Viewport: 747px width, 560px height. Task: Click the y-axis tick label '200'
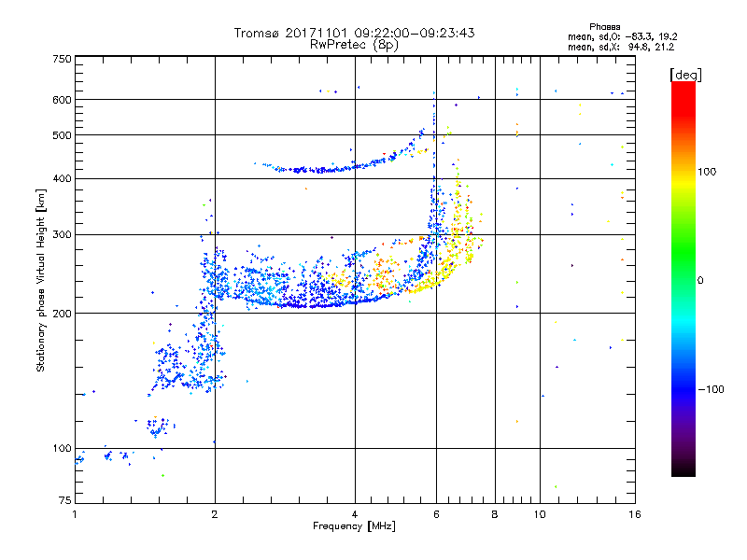point(62,314)
